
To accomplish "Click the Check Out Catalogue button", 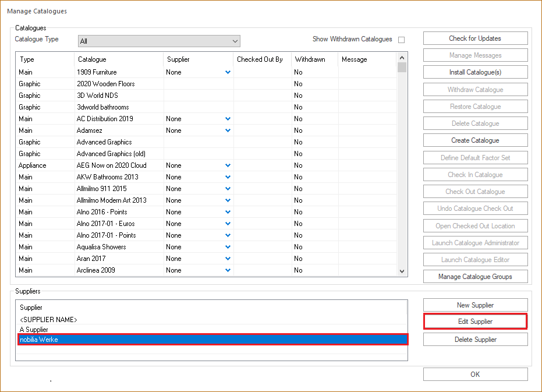I will click(475, 192).
